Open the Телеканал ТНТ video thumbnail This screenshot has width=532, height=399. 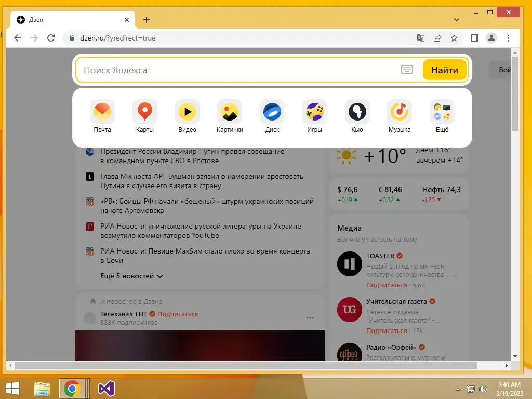[200, 345]
